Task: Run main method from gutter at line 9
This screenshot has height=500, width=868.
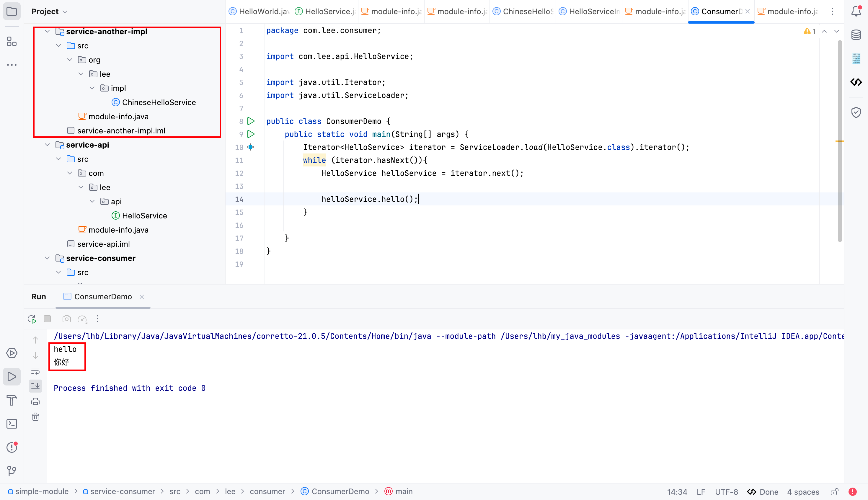Action: [x=251, y=134]
